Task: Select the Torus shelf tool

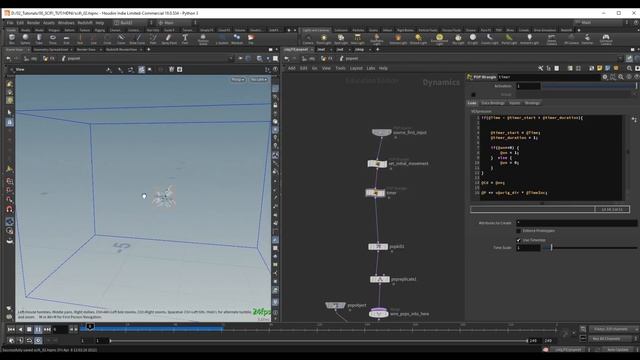Action: click(53, 39)
